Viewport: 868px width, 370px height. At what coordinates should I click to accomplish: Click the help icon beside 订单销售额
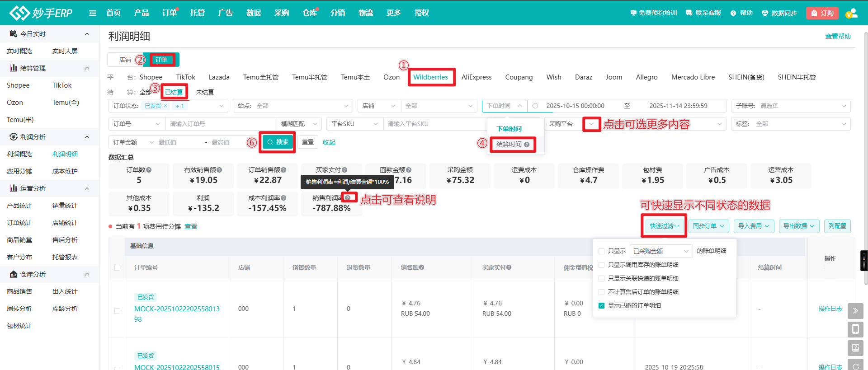click(x=283, y=170)
